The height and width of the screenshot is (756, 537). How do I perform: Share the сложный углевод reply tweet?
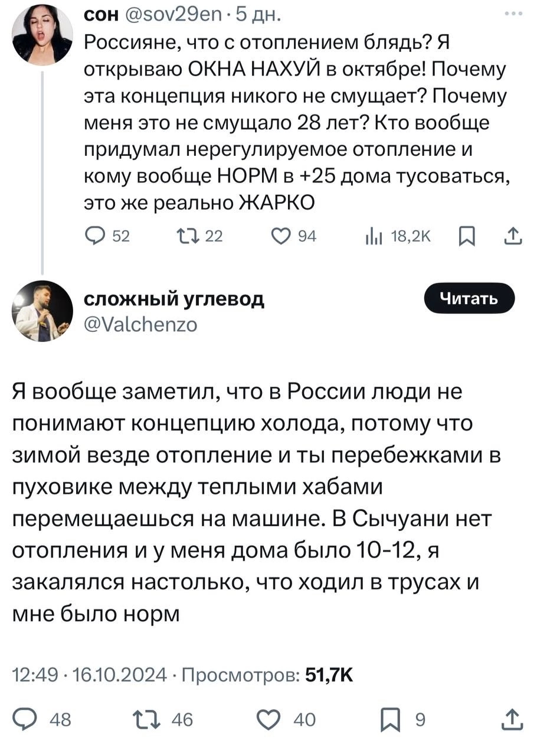tap(510, 719)
